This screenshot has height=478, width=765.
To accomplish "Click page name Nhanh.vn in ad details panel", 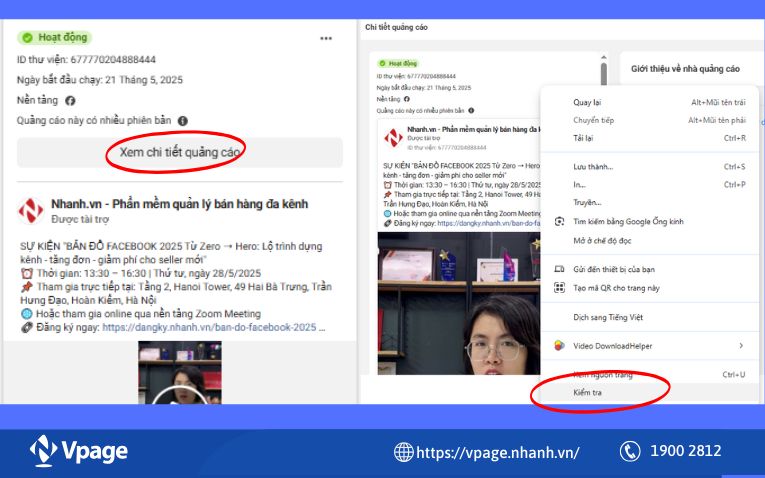I will pyautogui.click(x=474, y=129).
